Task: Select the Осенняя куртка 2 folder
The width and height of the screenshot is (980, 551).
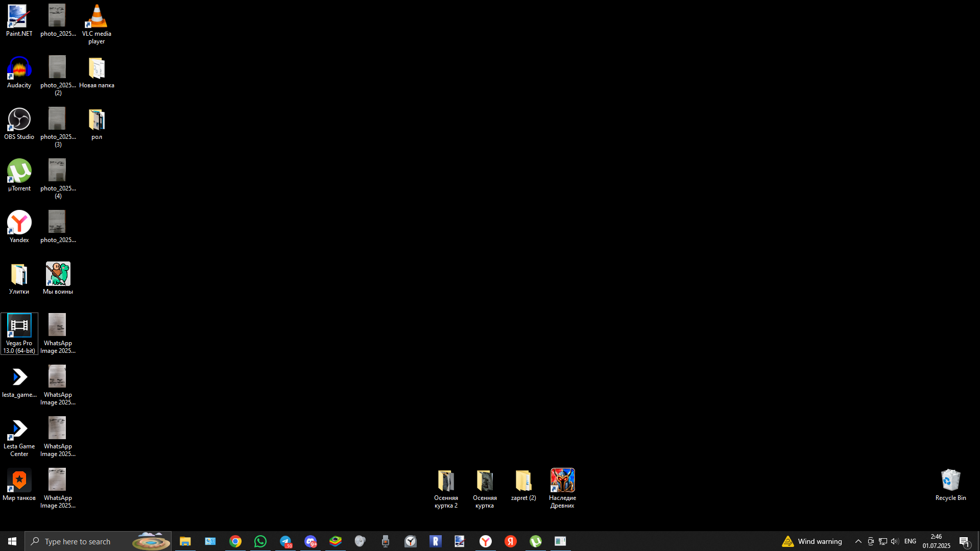Action: [446, 489]
